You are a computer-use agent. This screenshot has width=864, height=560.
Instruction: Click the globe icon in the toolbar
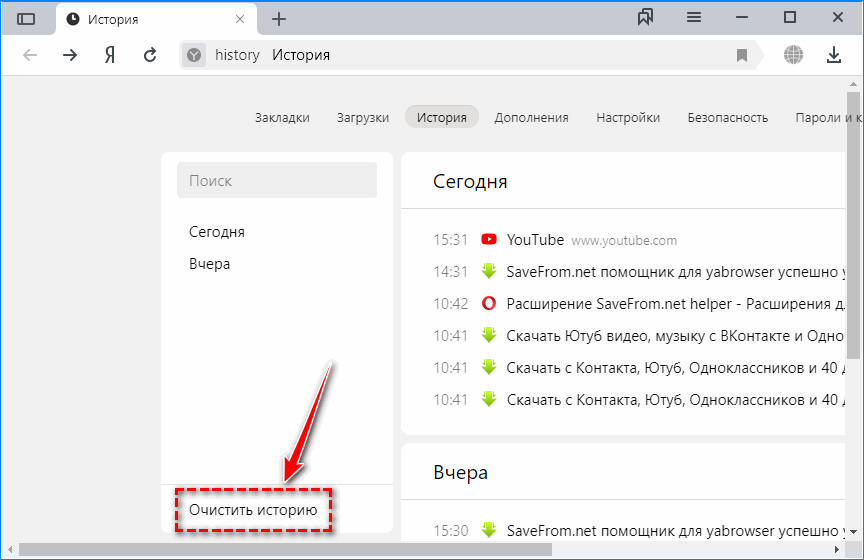[x=793, y=55]
